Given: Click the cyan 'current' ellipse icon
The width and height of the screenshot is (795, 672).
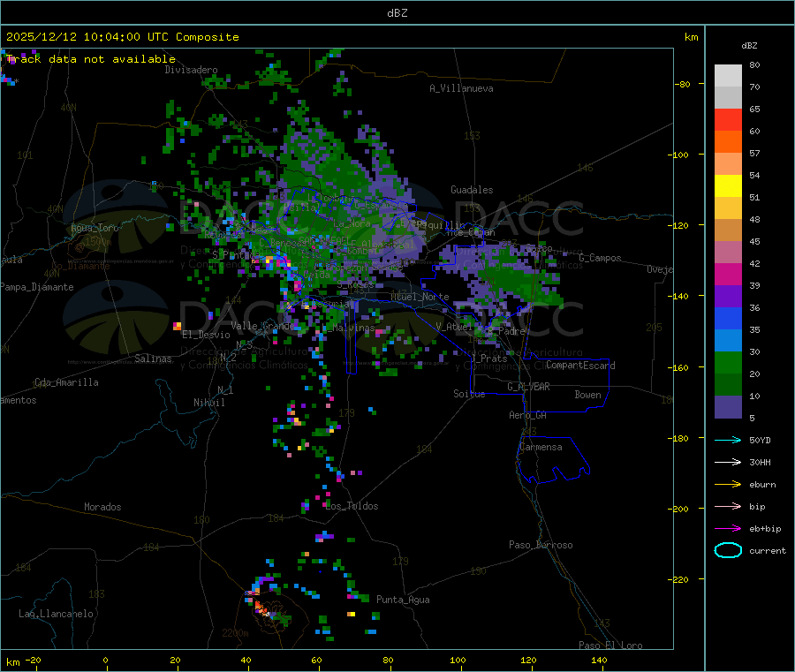Looking at the screenshot, I should pos(728,550).
